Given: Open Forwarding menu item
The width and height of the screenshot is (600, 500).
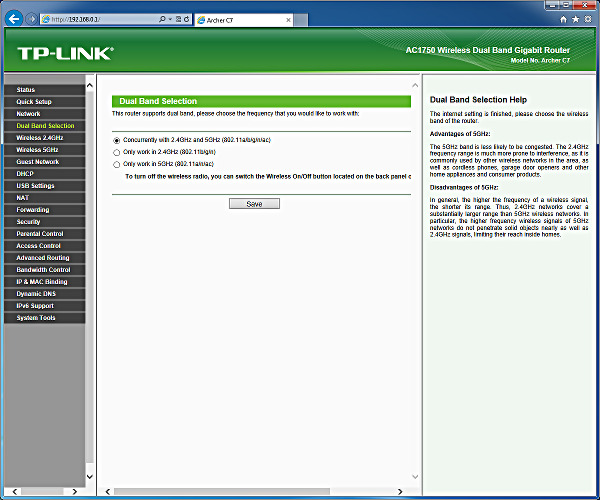Looking at the screenshot, I should coord(45,210).
